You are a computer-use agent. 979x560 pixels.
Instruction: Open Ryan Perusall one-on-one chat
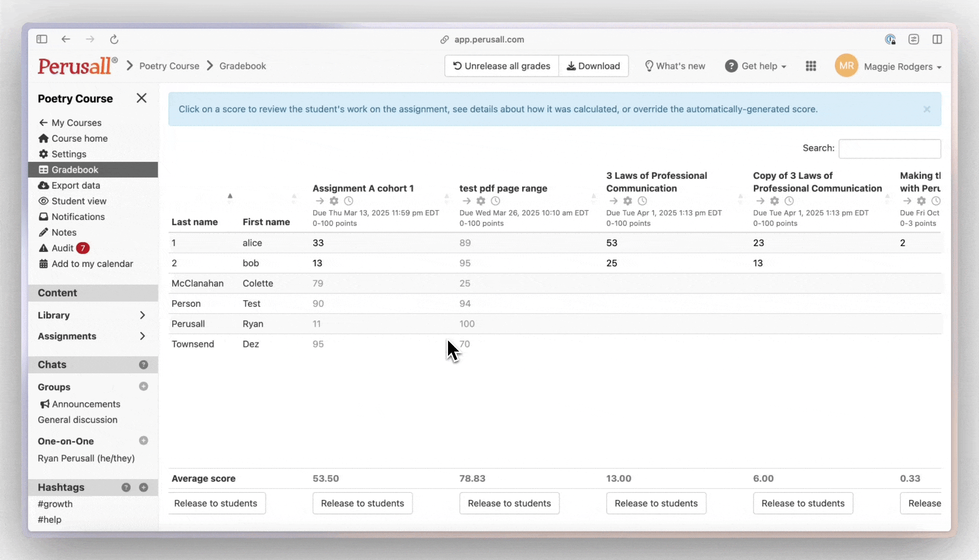[x=86, y=458]
